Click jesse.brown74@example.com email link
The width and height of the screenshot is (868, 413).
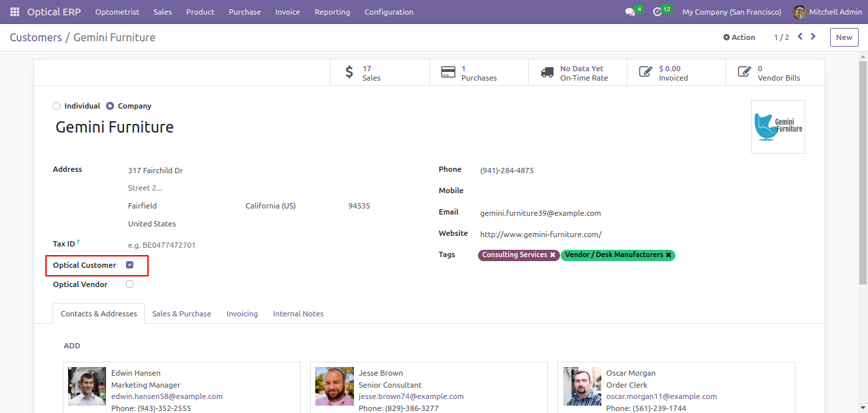pyautogui.click(x=411, y=396)
